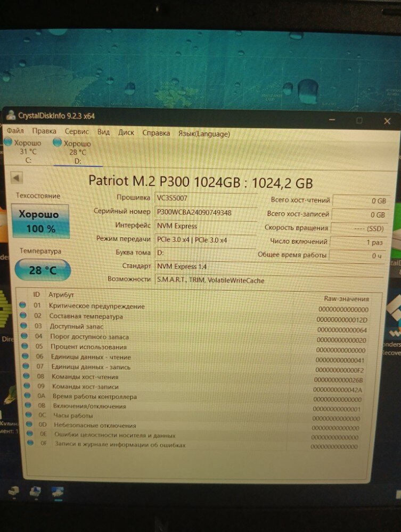Open the Вид menu
401x532 pixels.
pyautogui.click(x=103, y=132)
